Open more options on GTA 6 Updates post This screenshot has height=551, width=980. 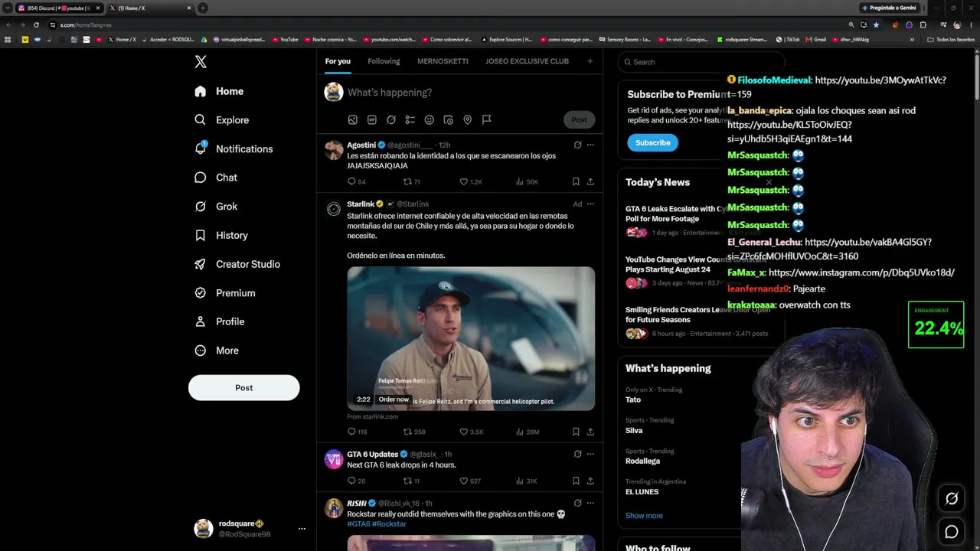coord(590,454)
